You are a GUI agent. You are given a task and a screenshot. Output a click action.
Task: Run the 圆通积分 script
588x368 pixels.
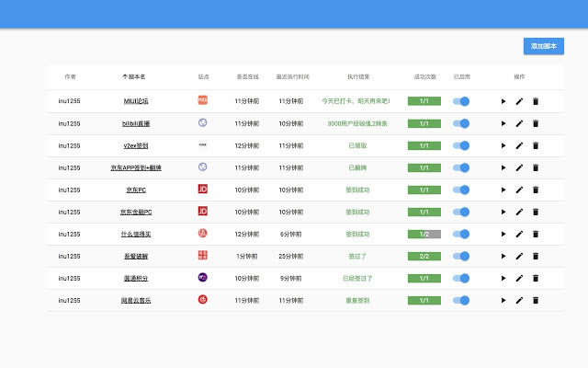click(503, 279)
